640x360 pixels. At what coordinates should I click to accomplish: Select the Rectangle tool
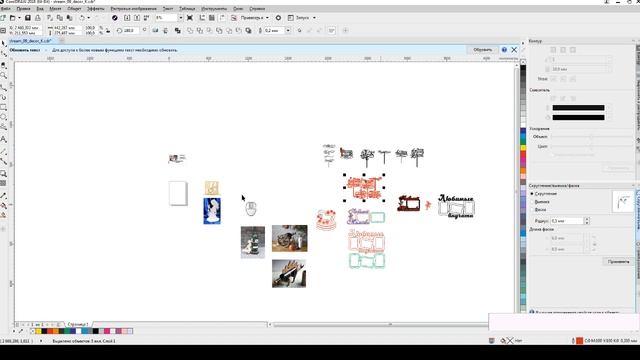click(x=3, y=107)
